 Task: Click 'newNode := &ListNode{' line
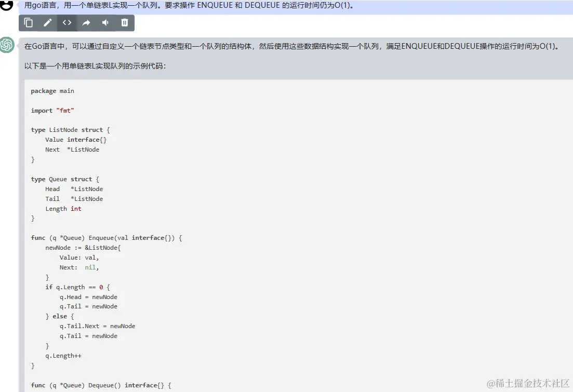click(83, 248)
